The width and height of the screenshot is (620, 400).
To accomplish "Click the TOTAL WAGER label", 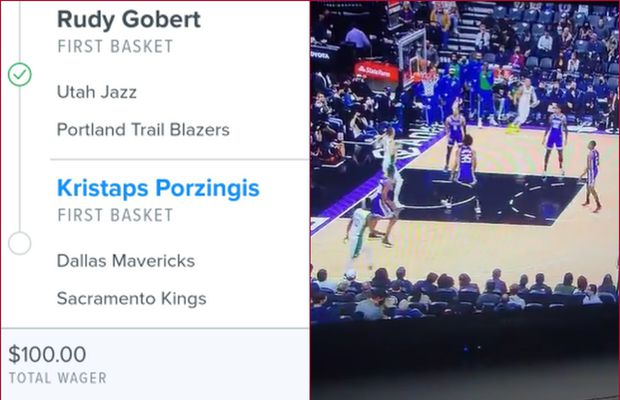I will pyautogui.click(x=58, y=378).
